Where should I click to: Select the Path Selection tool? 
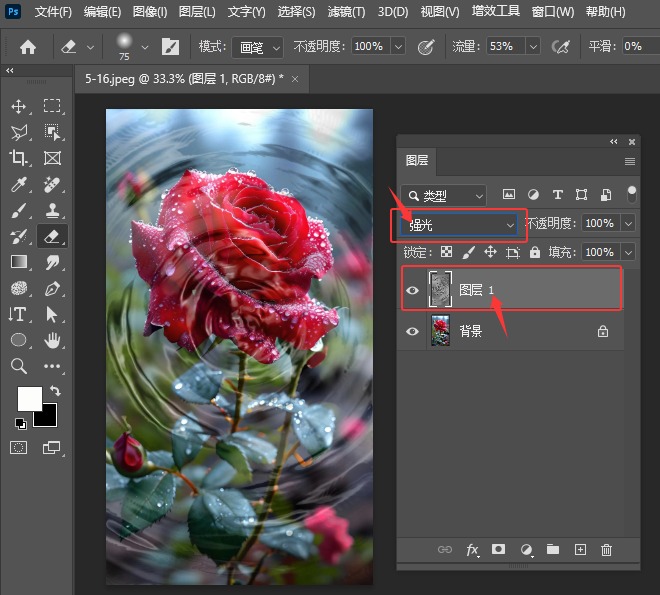pos(51,314)
